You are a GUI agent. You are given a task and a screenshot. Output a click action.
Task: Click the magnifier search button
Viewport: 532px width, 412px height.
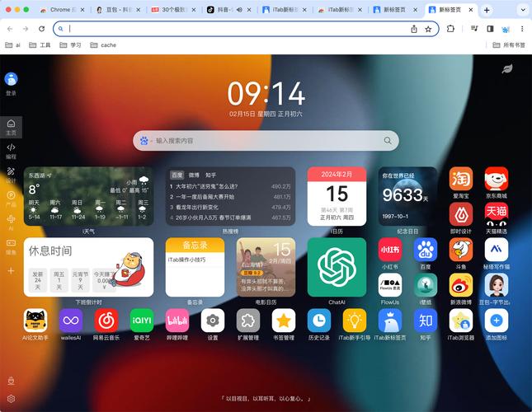(388, 141)
